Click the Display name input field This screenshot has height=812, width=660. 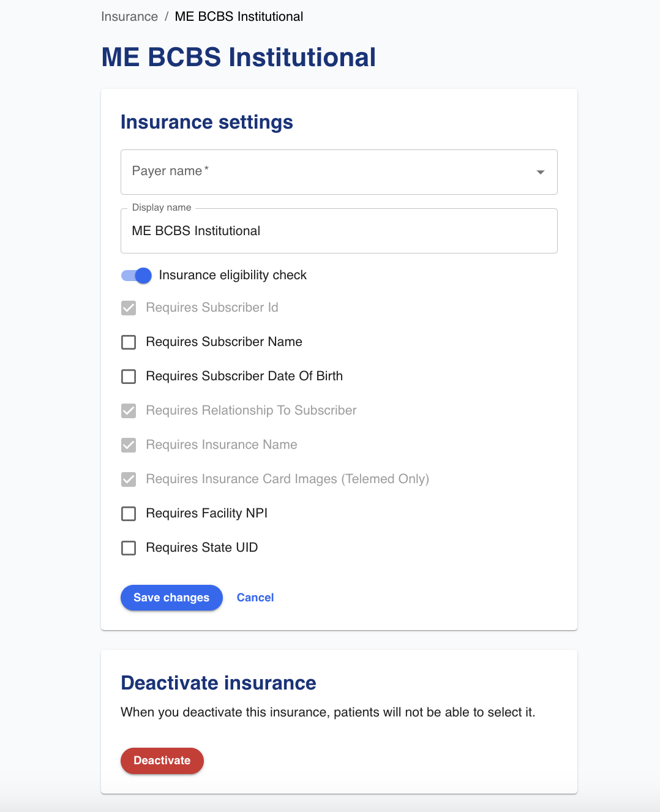[x=339, y=231]
